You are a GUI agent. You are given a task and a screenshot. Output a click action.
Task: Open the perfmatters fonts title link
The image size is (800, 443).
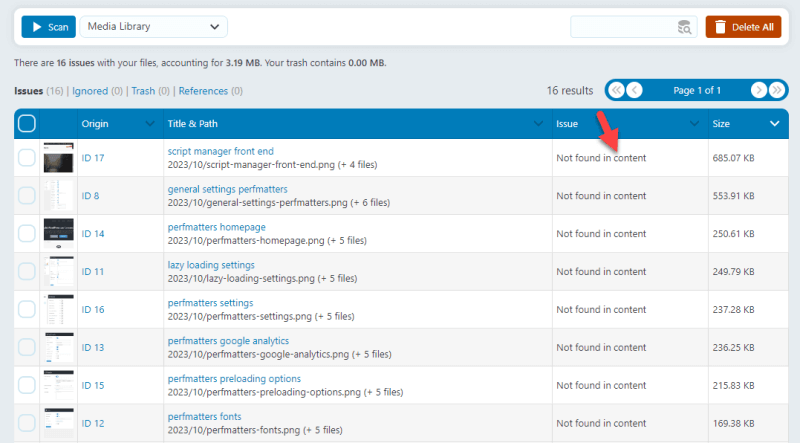tap(204, 416)
